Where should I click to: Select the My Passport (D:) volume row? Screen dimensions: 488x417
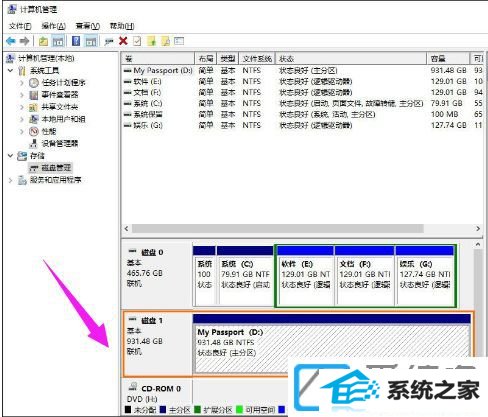click(x=302, y=70)
